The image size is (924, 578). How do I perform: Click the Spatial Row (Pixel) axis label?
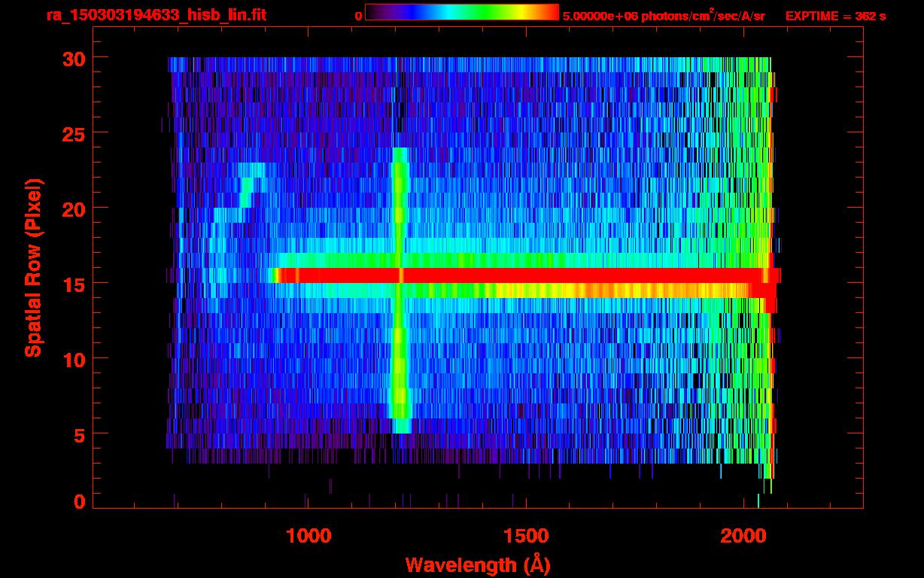point(33,268)
